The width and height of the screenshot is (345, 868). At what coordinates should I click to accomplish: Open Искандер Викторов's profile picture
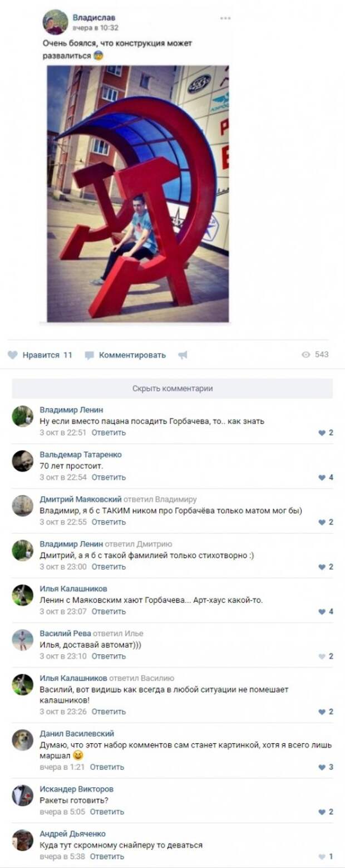[x=23, y=795]
